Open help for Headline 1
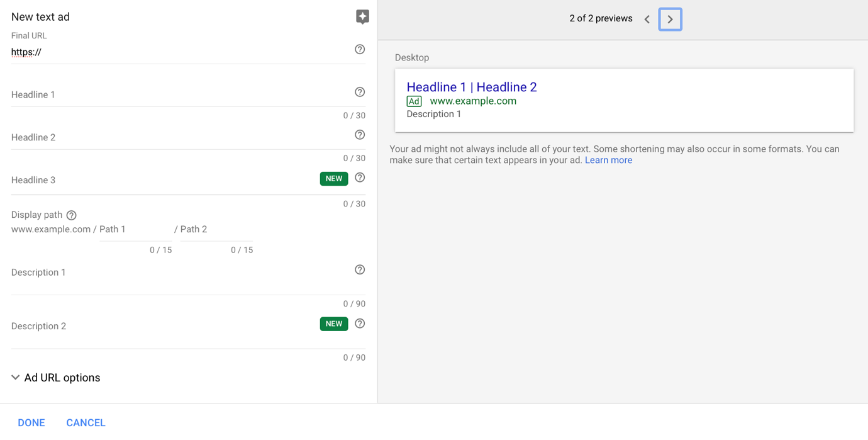 tap(360, 92)
